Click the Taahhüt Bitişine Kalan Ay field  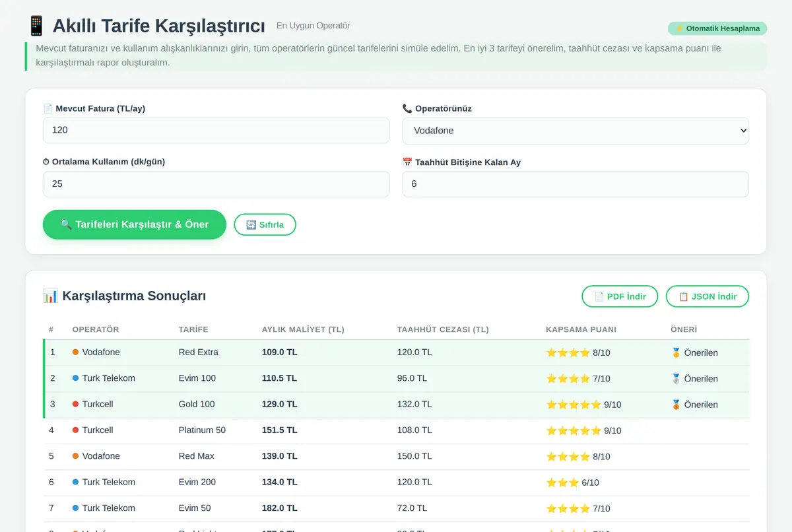(x=576, y=183)
